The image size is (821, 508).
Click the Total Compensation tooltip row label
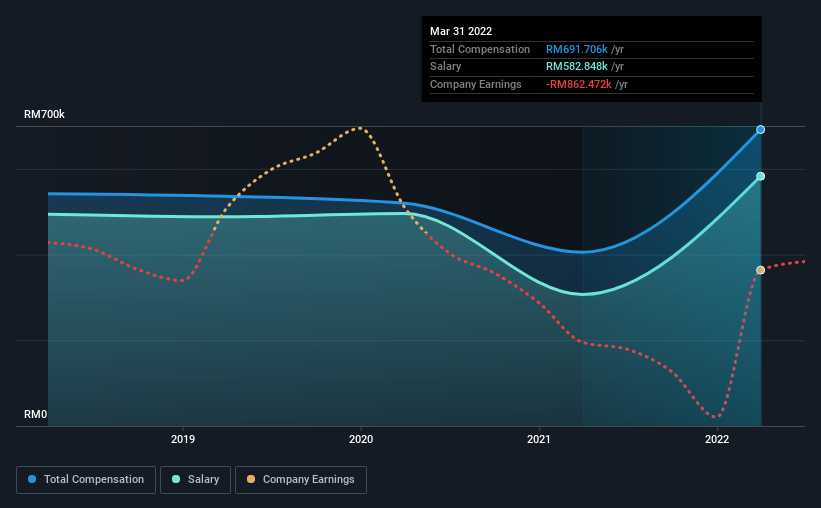(480, 49)
